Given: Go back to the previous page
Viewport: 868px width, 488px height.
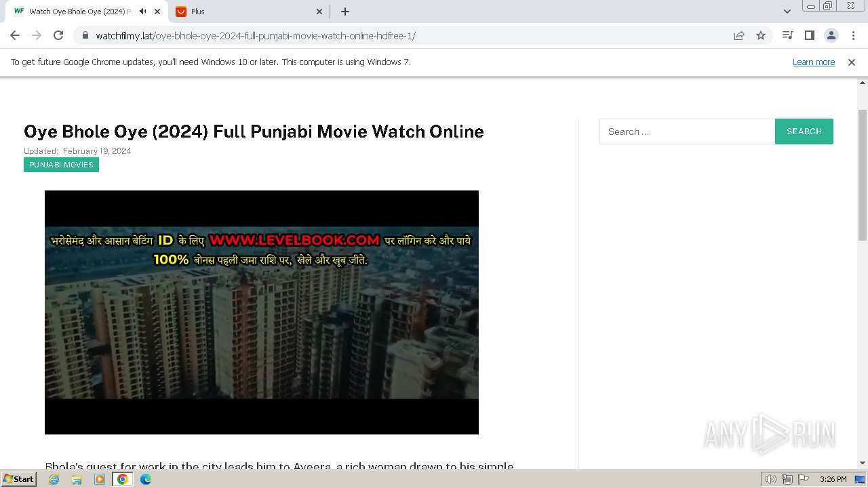Looking at the screenshot, I should pos(15,35).
